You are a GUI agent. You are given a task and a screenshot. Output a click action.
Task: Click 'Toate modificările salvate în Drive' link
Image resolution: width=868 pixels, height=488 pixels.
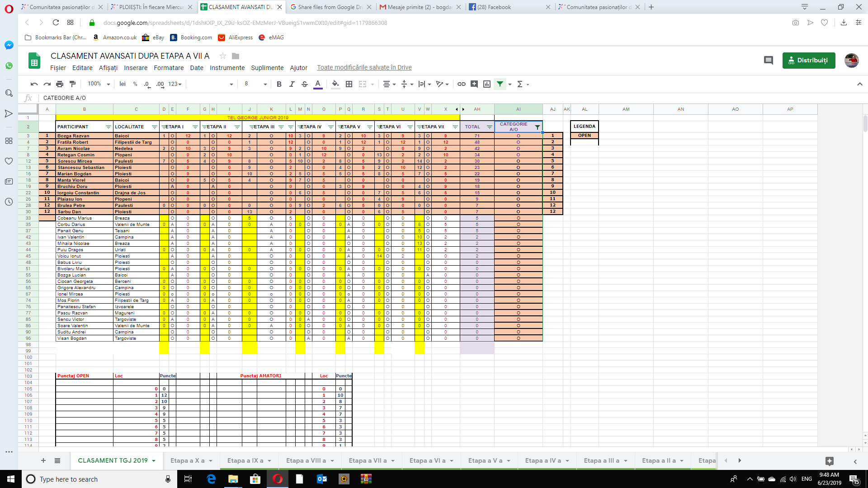tap(364, 67)
